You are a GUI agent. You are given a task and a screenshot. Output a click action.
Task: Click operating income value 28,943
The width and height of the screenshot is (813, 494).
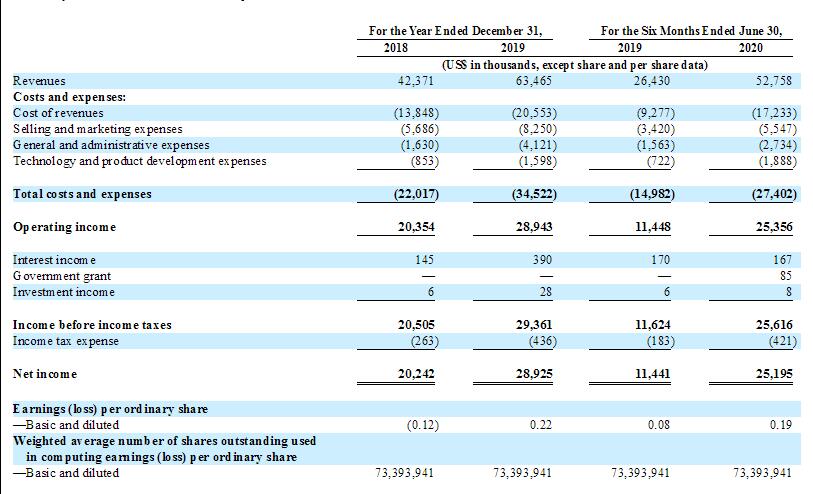pos(534,227)
